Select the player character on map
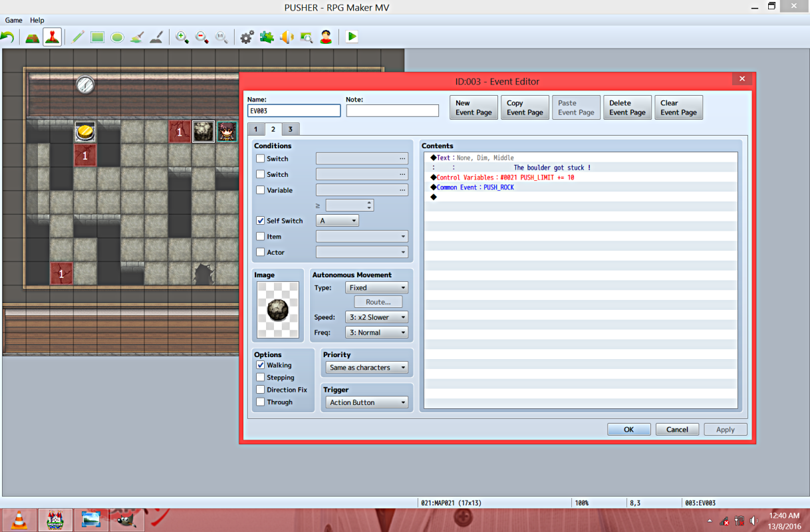810x532 pixels. click(x=227, y=132)
